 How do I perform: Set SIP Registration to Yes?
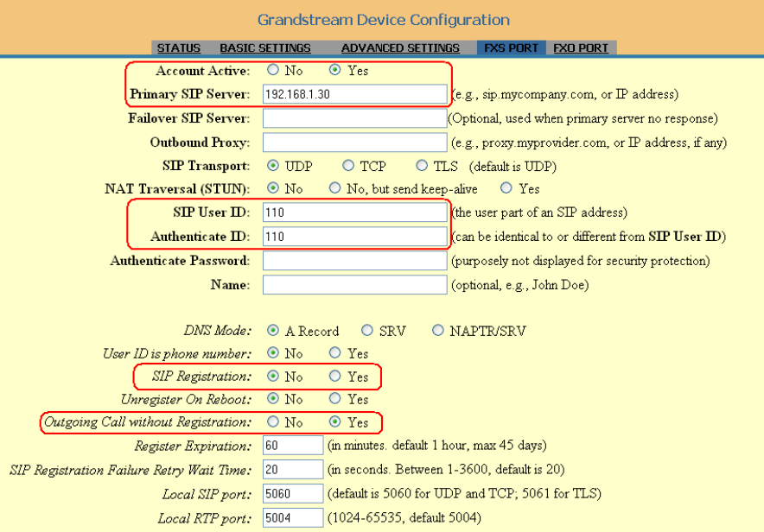click(334, 376)
